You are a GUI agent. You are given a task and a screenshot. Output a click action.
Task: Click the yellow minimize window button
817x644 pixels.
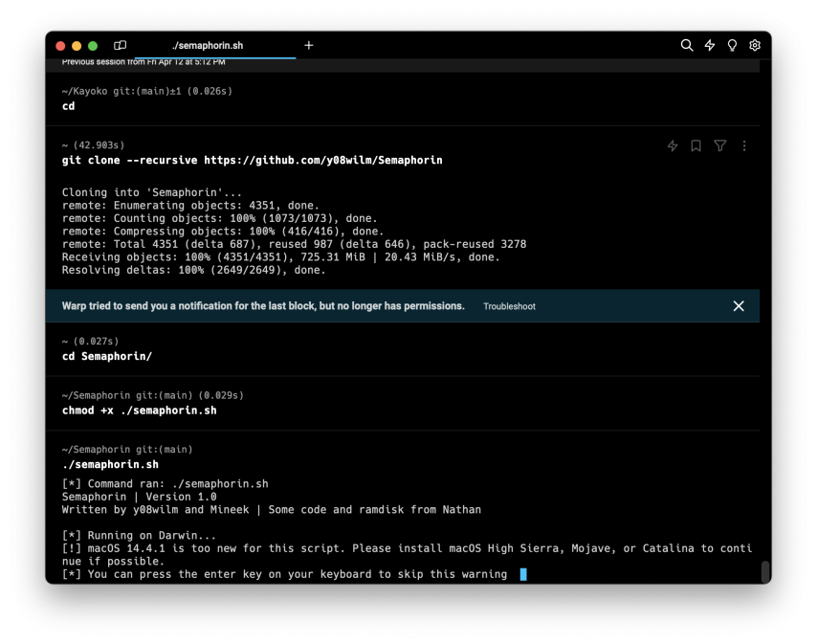[x=77, y=46]
